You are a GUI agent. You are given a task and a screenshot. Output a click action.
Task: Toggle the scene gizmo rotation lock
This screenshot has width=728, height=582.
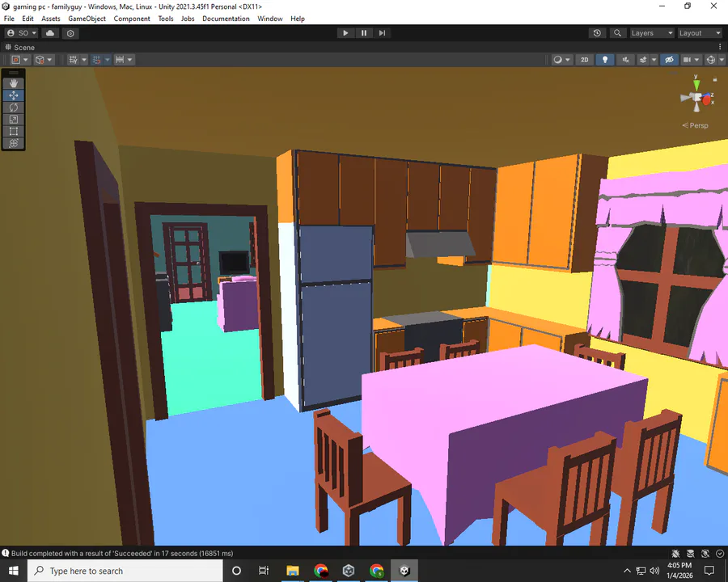point(715,79)
